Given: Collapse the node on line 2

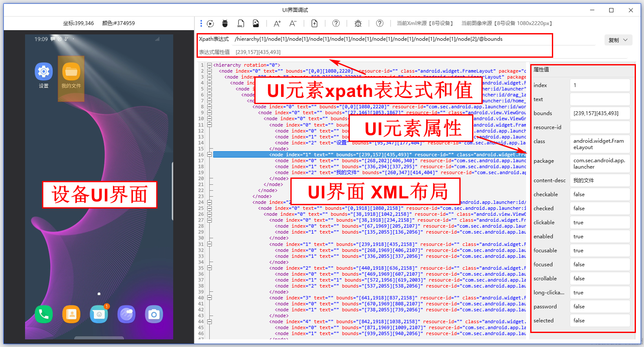Looking at the screenshot, I should tap(209, 71).
